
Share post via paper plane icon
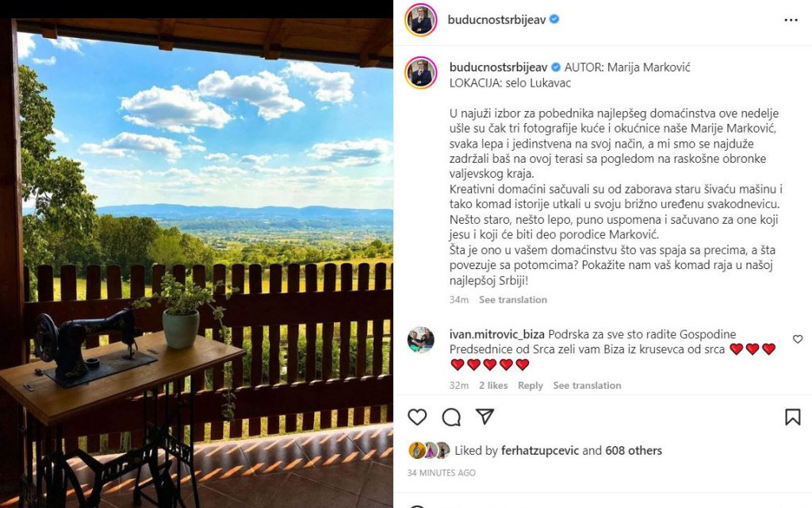[x=485, y=416]
